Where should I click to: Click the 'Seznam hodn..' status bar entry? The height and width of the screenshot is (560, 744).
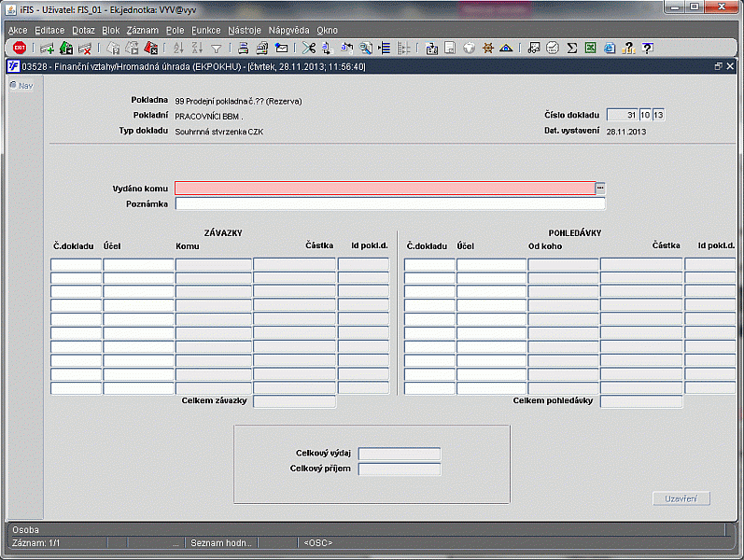coord(221,543)
